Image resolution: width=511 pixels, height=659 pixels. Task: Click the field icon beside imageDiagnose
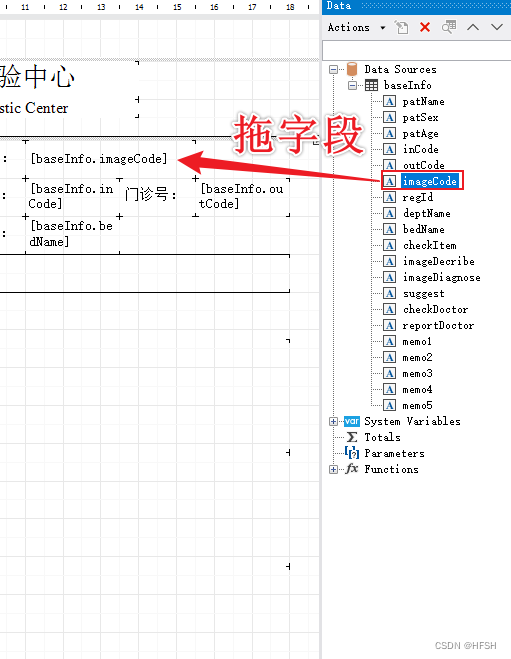tap(390, 277)
